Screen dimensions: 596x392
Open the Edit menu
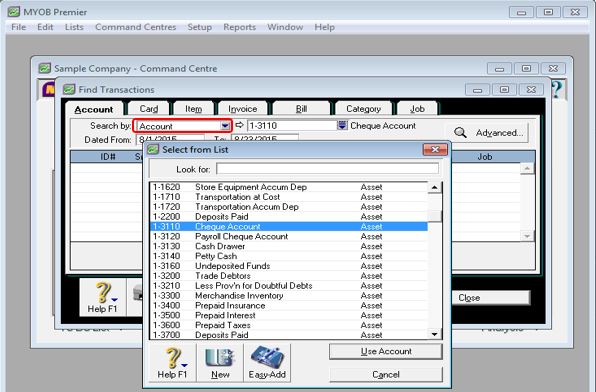point(45,27)
